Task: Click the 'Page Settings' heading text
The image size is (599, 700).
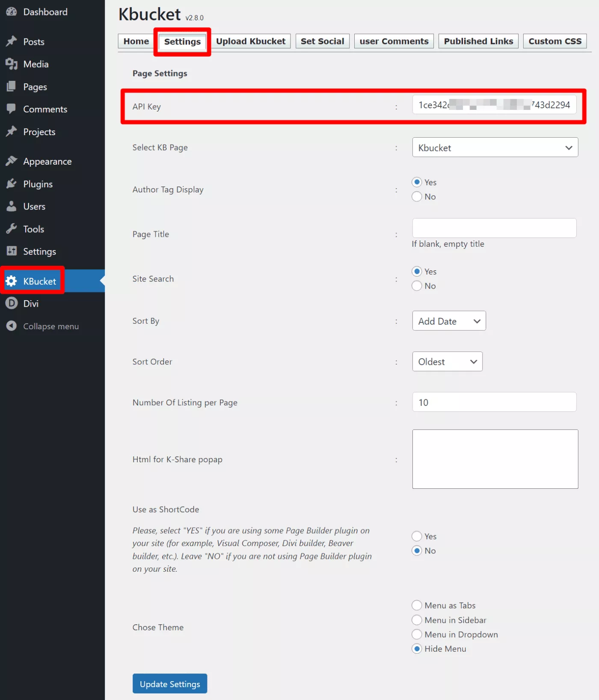Action: tap(160, 74)
